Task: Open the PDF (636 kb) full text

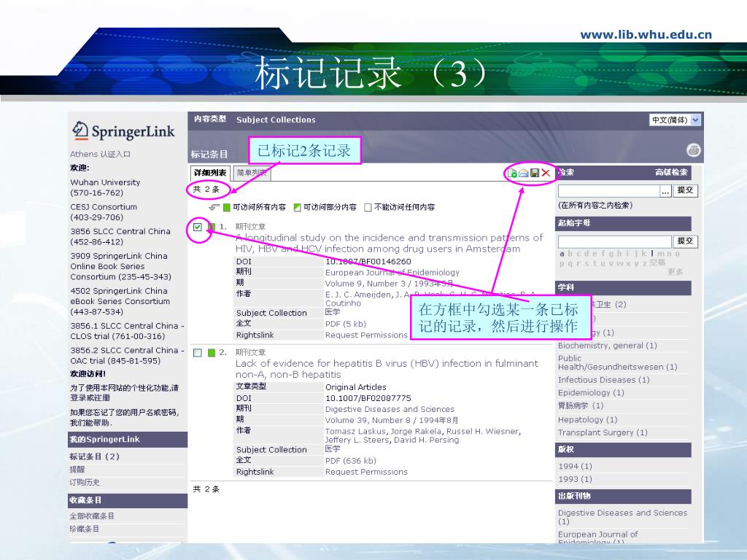Action: pyautogui.click(x=351, y=461)
